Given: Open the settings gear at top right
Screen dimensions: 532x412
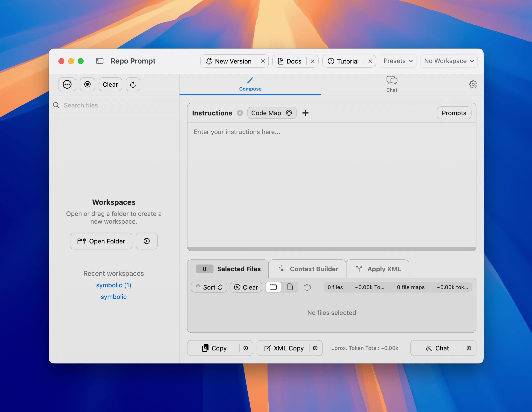Looking at the screenshot, I should coord(473,85).
